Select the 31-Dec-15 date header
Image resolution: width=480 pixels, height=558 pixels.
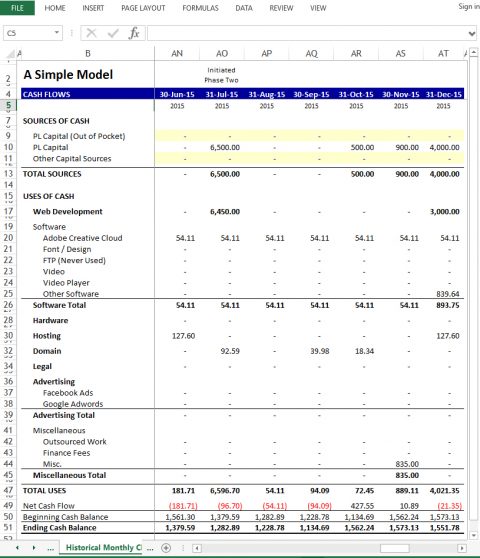click(x=443, y=94)
